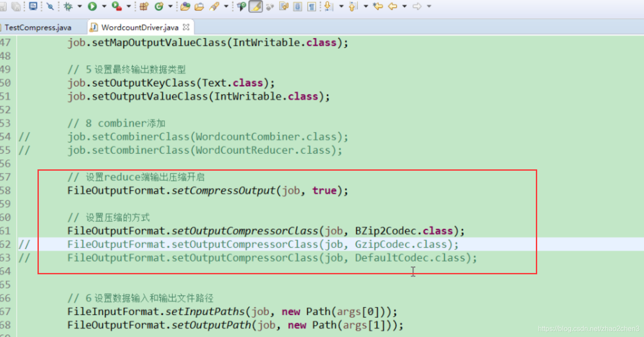Click the Save All toolbar icon
The width and height of the screenshot is (644, 337).
(x=16, y=7)
